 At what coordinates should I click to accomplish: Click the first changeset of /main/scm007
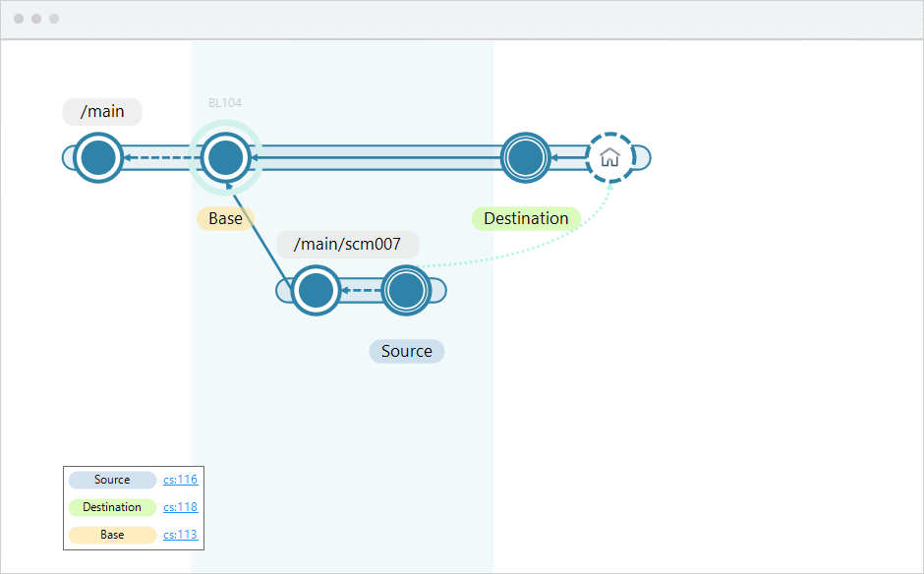tap(316, 291)
